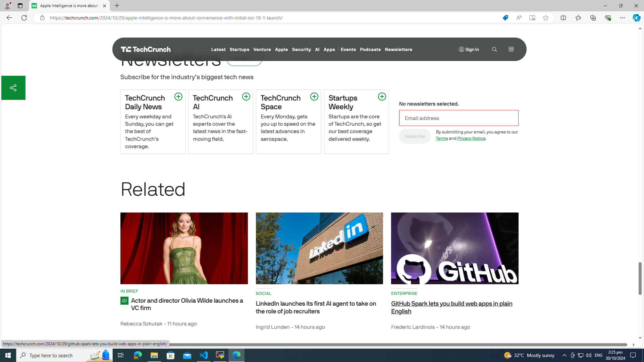Image resolution: width=644 pixels, height=362 pixels.
Task: Open the blue shopping tag icon
Action: 505,18
